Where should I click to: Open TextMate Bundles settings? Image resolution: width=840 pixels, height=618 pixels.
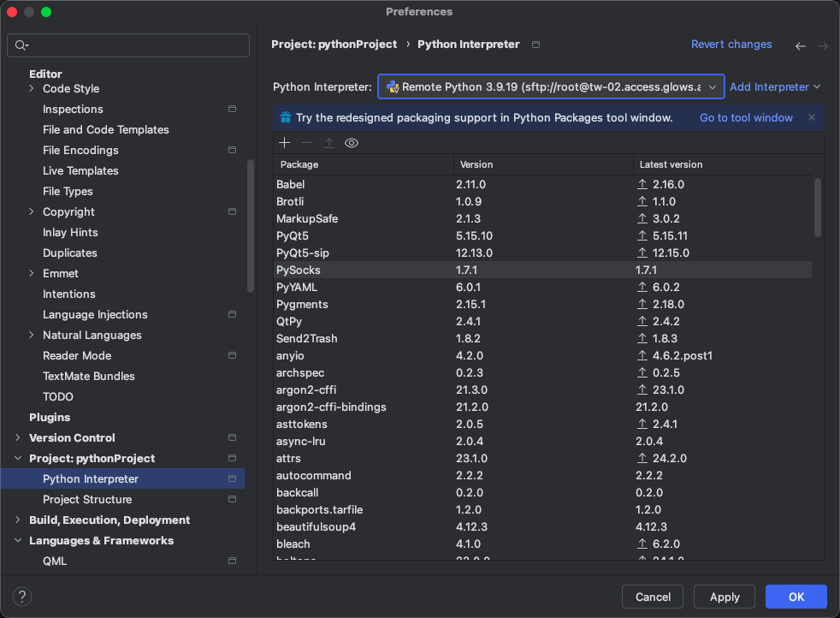tap(88, 377)
